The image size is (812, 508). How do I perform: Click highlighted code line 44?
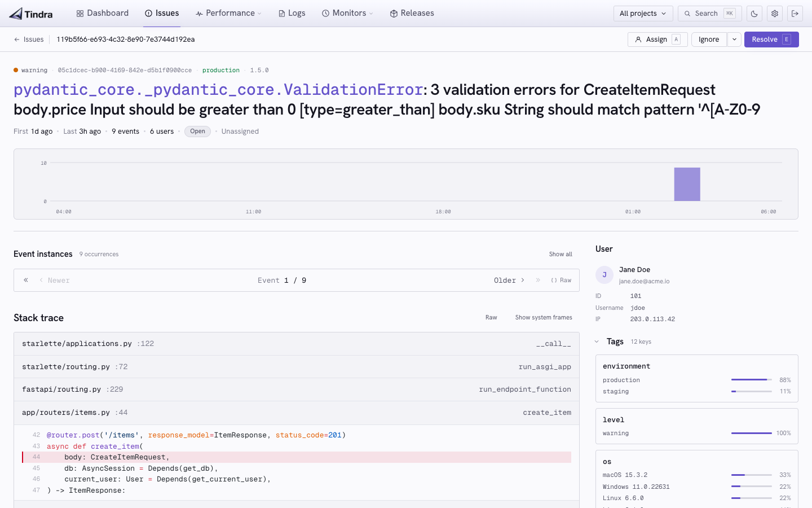[x=297, y=457]
